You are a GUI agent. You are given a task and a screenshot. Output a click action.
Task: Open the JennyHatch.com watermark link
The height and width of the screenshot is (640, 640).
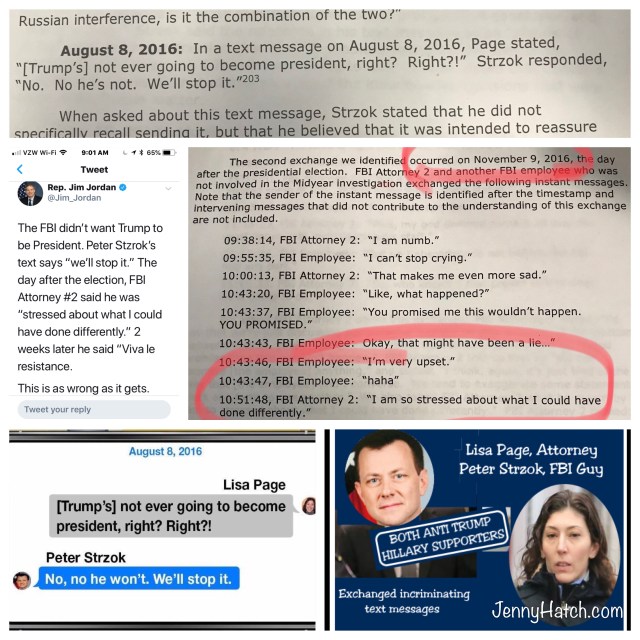(557, 611)
